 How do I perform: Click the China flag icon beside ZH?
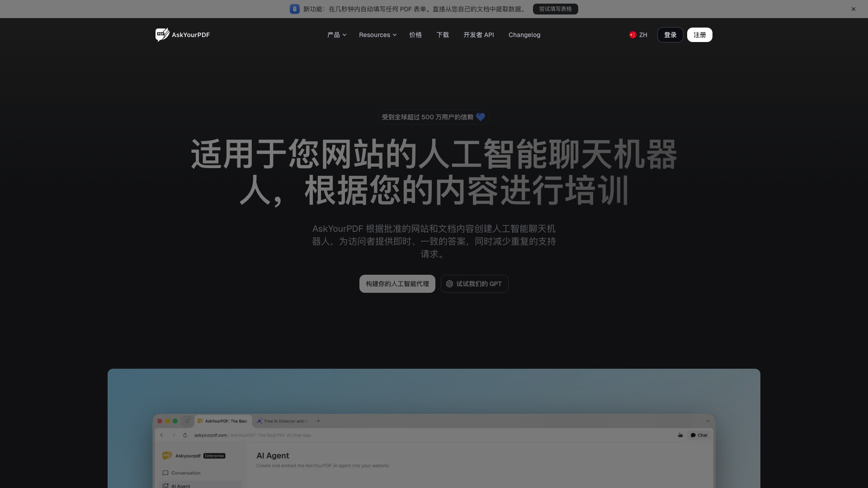[x=633, y=35]
